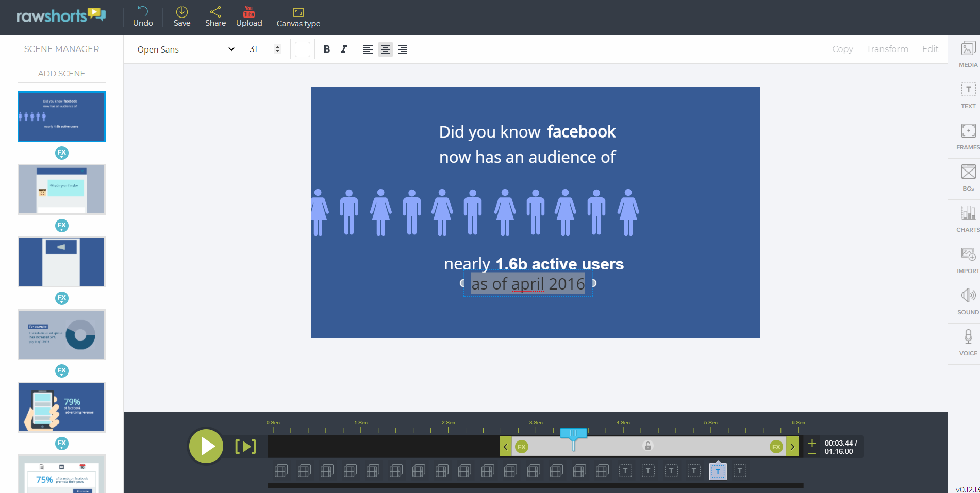Zoom out the timeline with minus
The image size is (980, 493).
coord(812,453)
